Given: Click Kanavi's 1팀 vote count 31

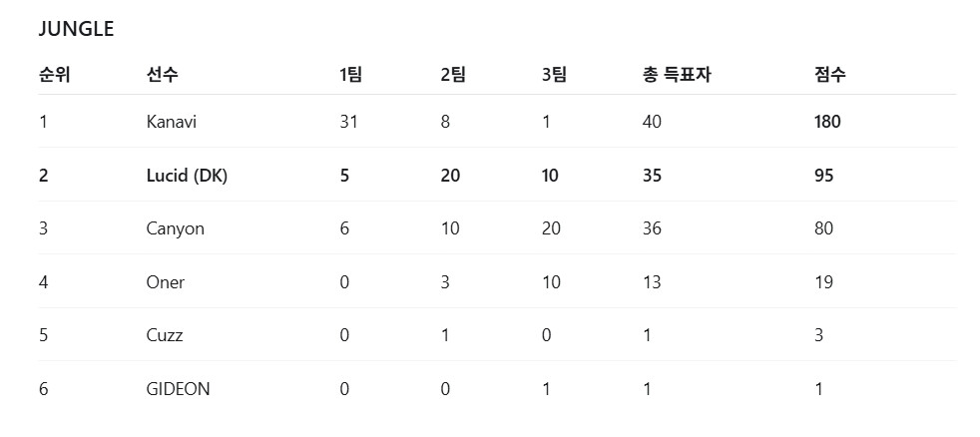Looking at the screenshot, I should [x=348, y=122].
